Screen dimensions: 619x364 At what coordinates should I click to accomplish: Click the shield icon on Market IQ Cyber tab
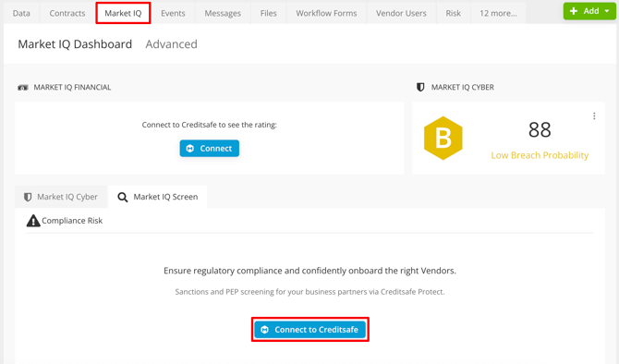pos(28,197)
